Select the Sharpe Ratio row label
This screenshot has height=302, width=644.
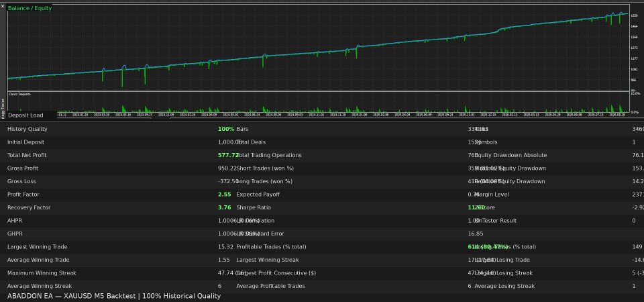point(254,207)
